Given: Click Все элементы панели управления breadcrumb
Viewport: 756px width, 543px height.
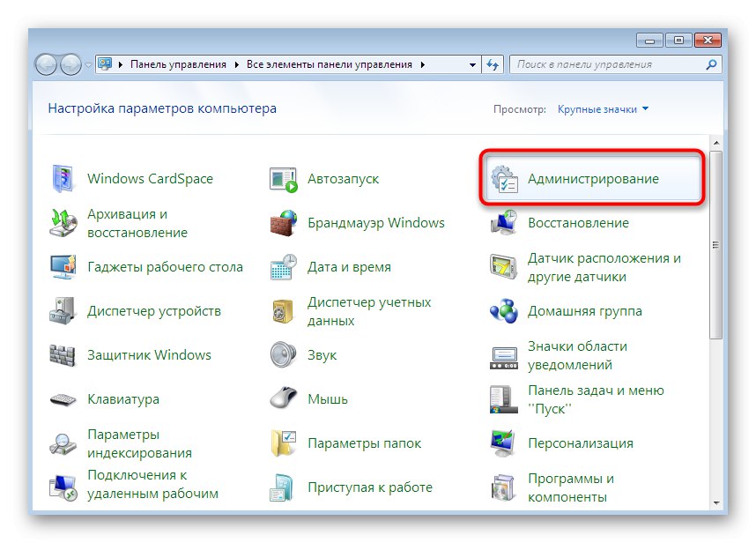Looking at the screenshot, I should (330, 64).
